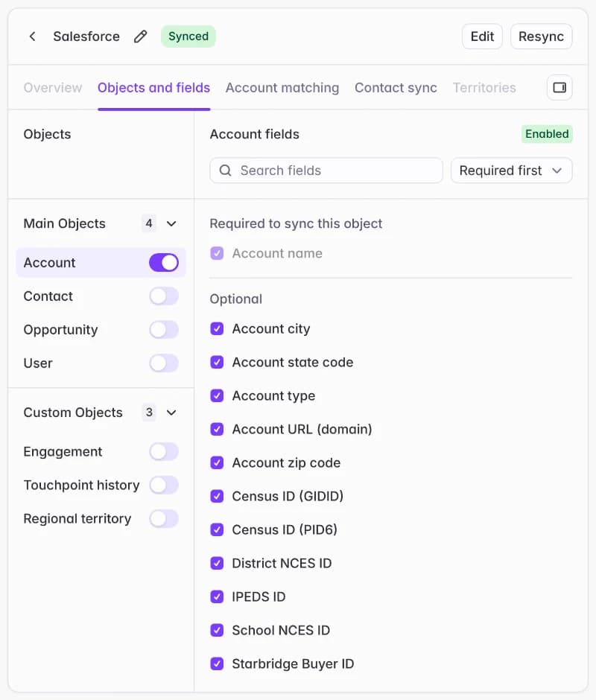Click the Salesforce integration title
The width and height of the screenshot is (596, 700).
tap(86, 36)
